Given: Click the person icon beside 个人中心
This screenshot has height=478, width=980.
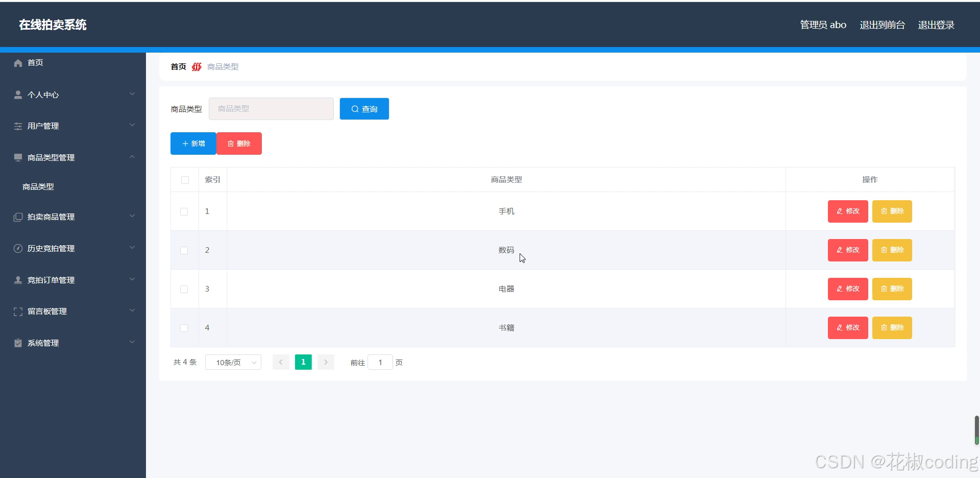Looking at the screenshot, I should pyautogui.click(x=18, y=94).
